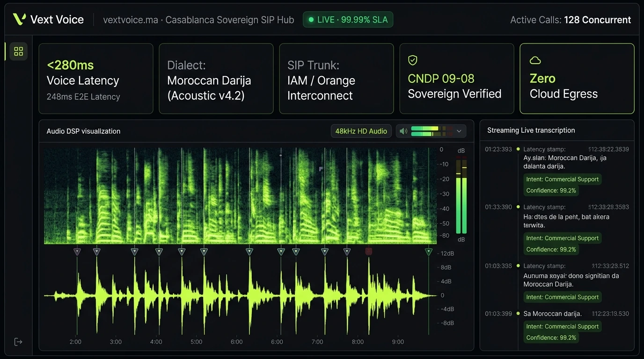644x359 pixels.
Task: Open the Voice Latency <280ms card
Action: [x=96, y=79]
